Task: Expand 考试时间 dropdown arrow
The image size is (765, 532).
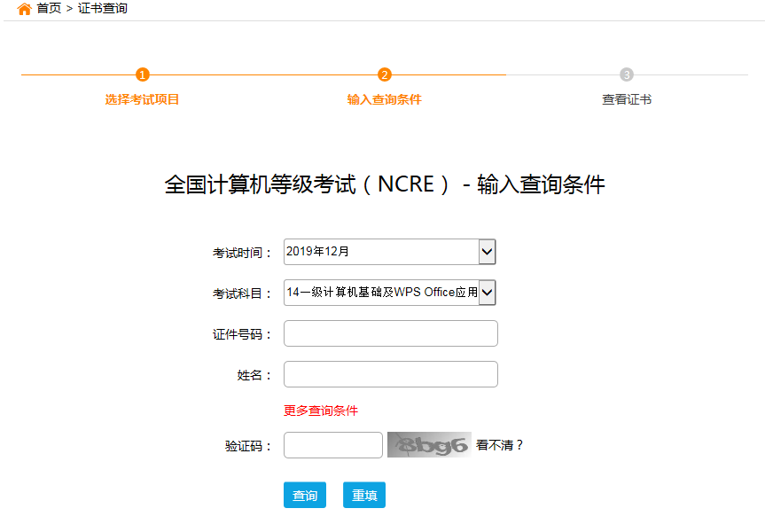Action: click(487, 252)
